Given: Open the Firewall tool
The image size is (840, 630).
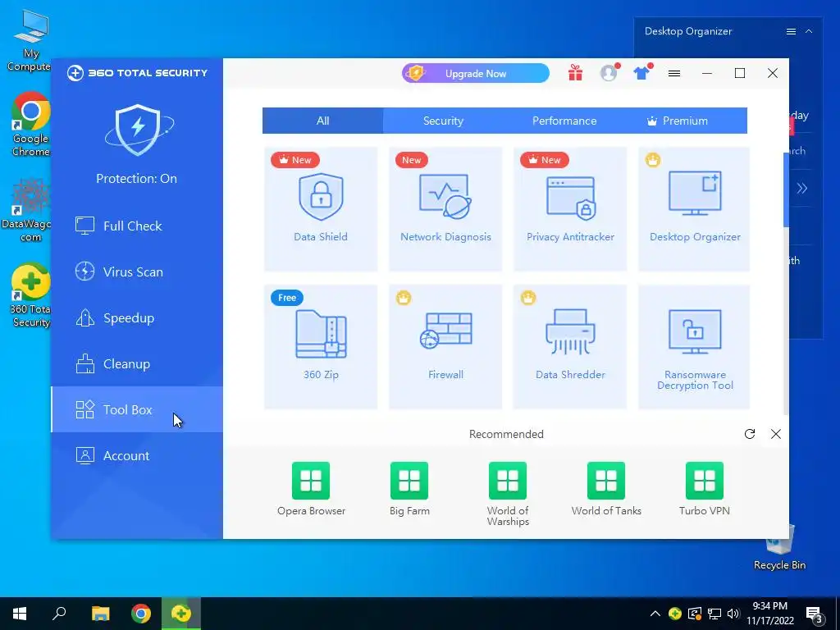Looking at the screenshot, I should coord(445,347).
